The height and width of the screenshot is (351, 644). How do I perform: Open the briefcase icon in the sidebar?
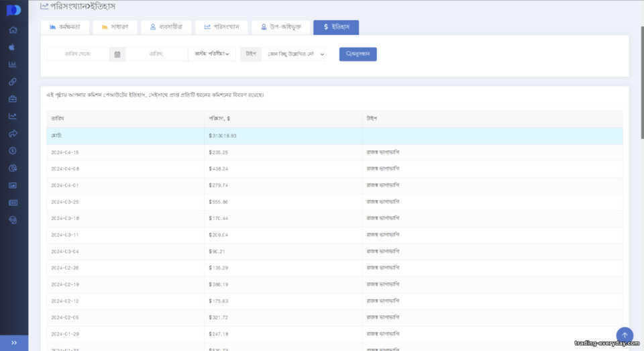tap(13, 99)
